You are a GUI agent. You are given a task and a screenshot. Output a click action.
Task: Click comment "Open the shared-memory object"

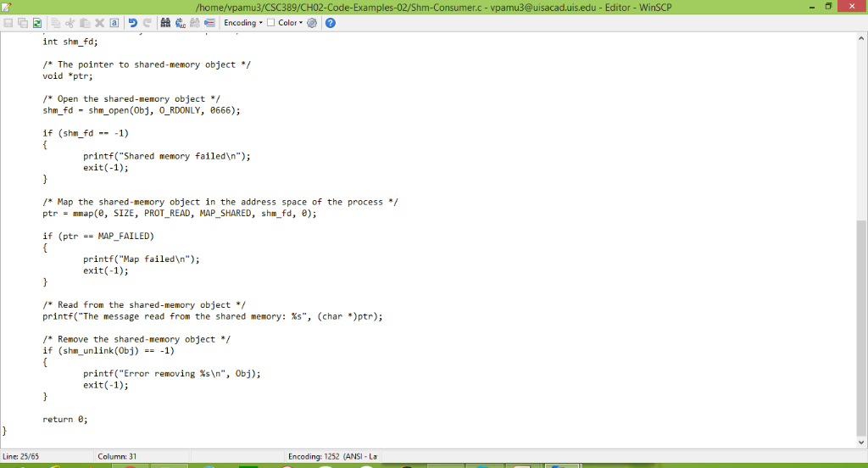tap(131, 98)
